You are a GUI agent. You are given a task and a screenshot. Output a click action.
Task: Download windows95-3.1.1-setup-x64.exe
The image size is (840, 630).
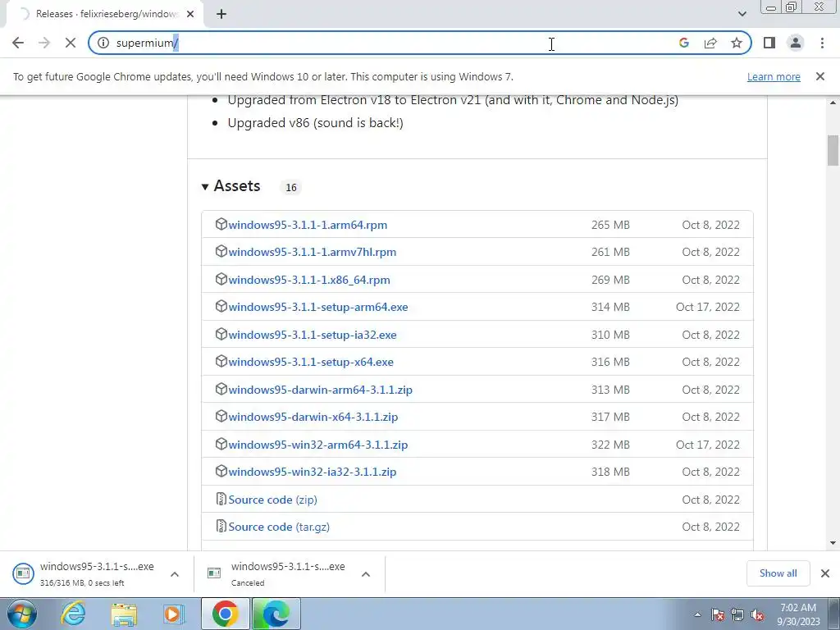point(311,363)
